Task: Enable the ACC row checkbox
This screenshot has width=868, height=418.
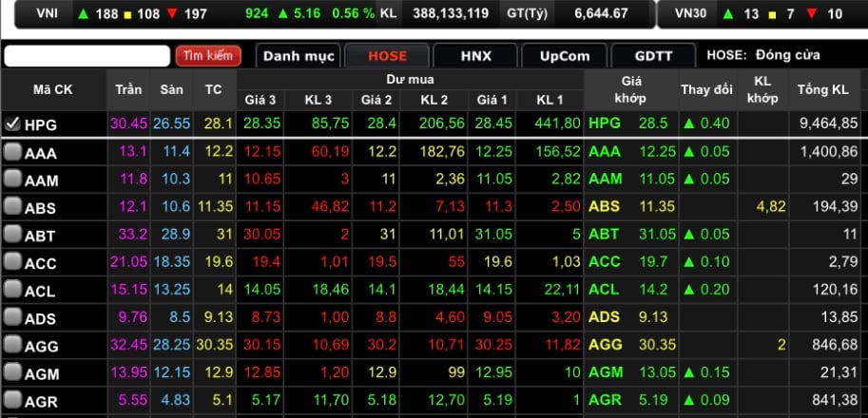Action: pyautogui.click(x=12, y=262)
